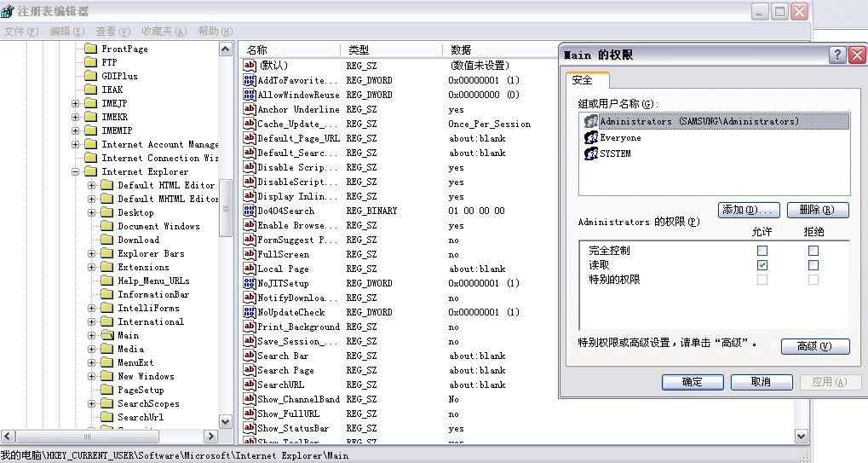Confirm with the 确定 (OK) button

[x=693, y=382]
